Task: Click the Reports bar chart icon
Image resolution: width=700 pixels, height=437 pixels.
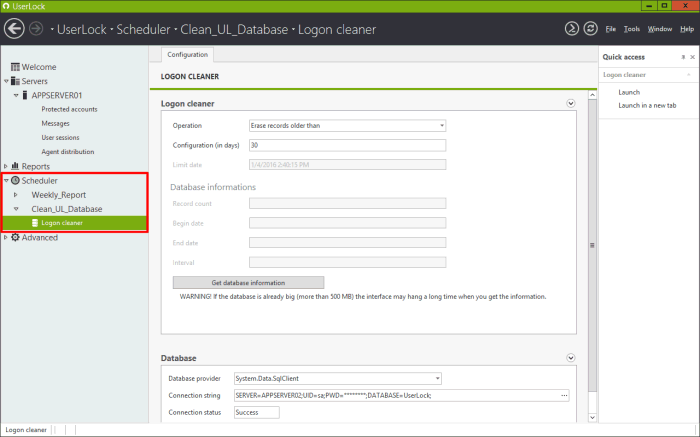Action: 15,166
